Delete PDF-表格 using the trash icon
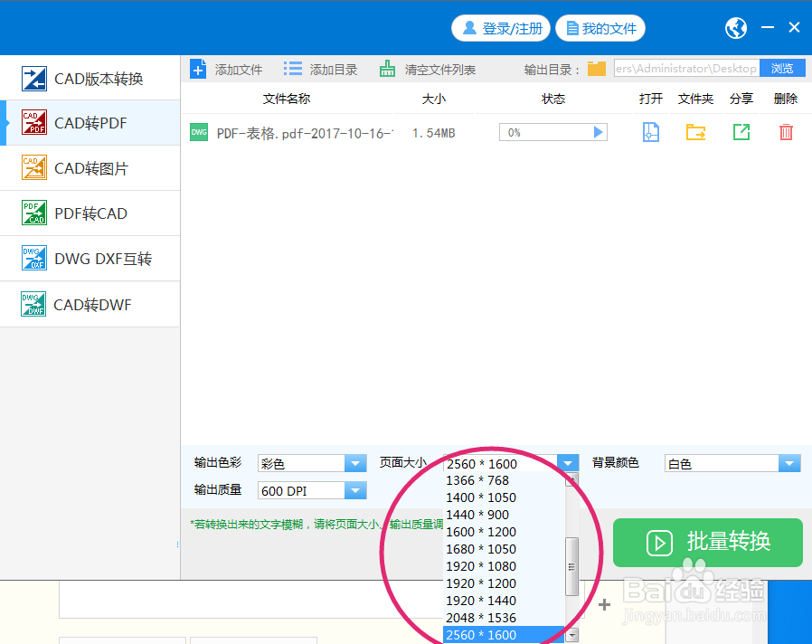This screenshot has width=812, height=644. coord(784,131)
